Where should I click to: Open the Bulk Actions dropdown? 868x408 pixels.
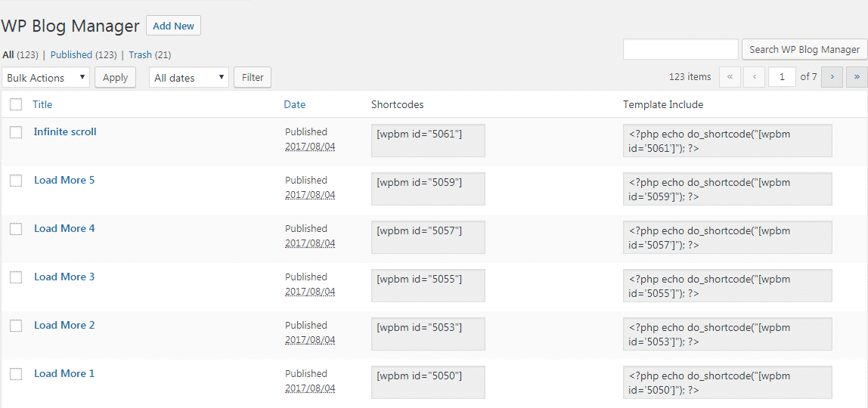click(46, 78)
